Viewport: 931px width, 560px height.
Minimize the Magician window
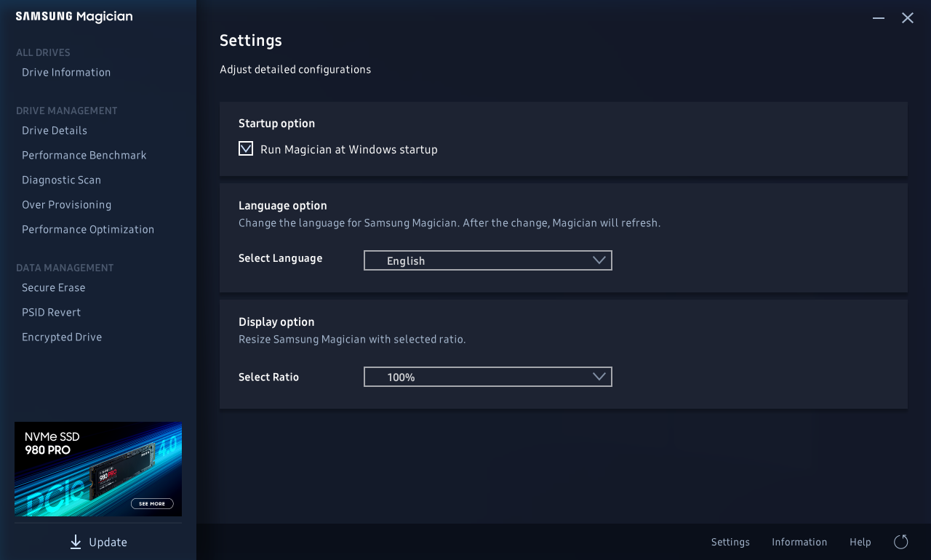879,18
